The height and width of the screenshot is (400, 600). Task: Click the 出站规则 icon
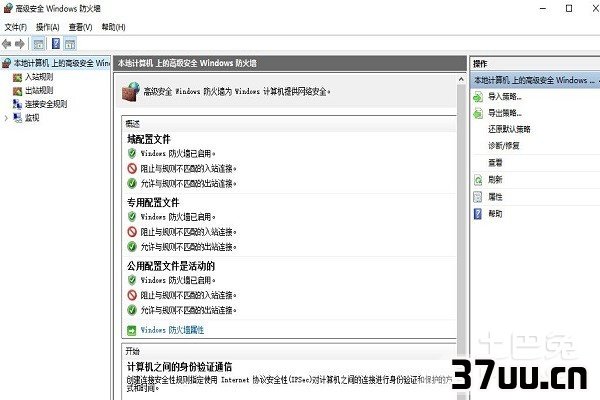click(18, 91)
